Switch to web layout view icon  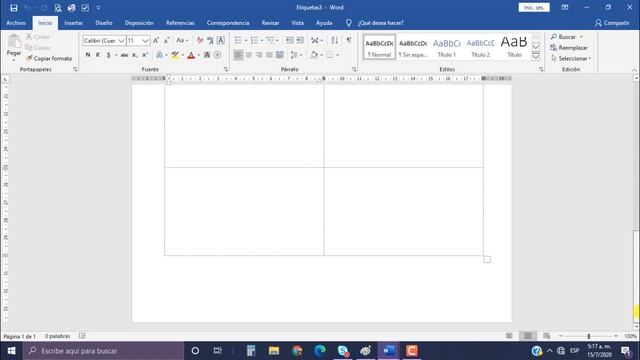[x=547, y=336]
